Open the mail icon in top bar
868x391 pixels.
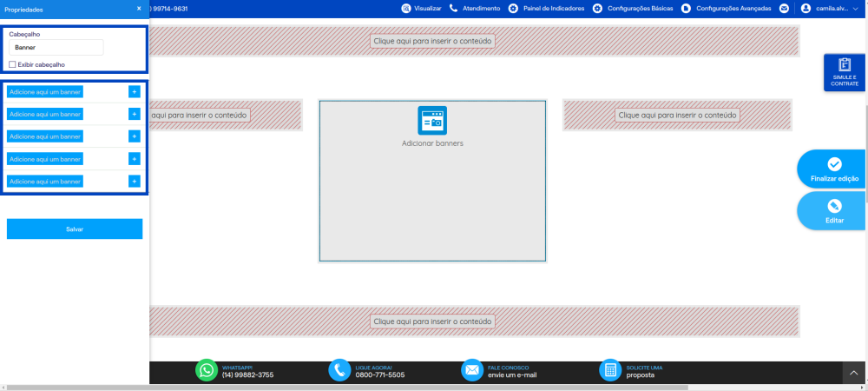pyautogui.click(x=784, y=9)
